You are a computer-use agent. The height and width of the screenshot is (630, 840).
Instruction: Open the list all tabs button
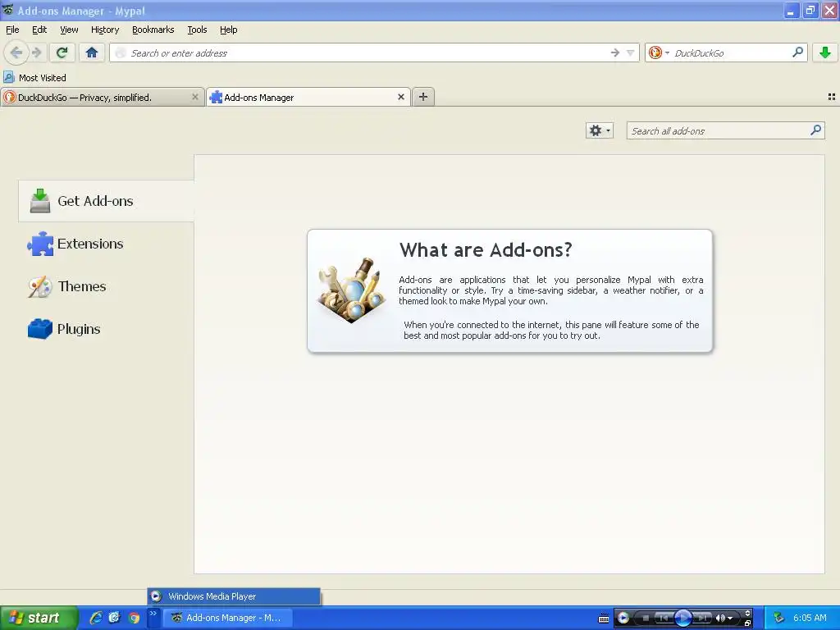[832, 97]
